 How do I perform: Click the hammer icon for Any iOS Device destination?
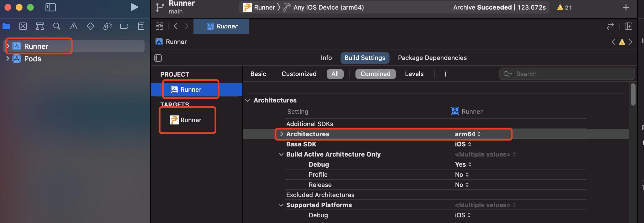point(287,7)
